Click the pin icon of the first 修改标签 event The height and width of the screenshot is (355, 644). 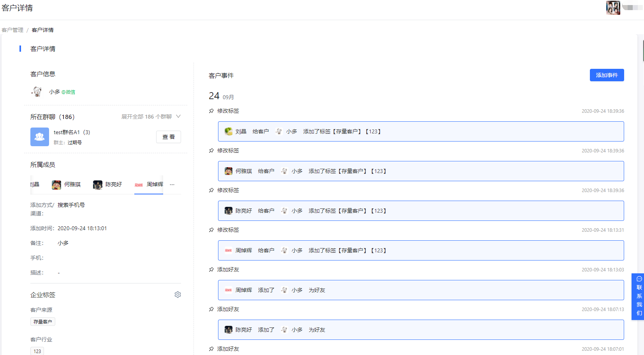click(211, 111)
